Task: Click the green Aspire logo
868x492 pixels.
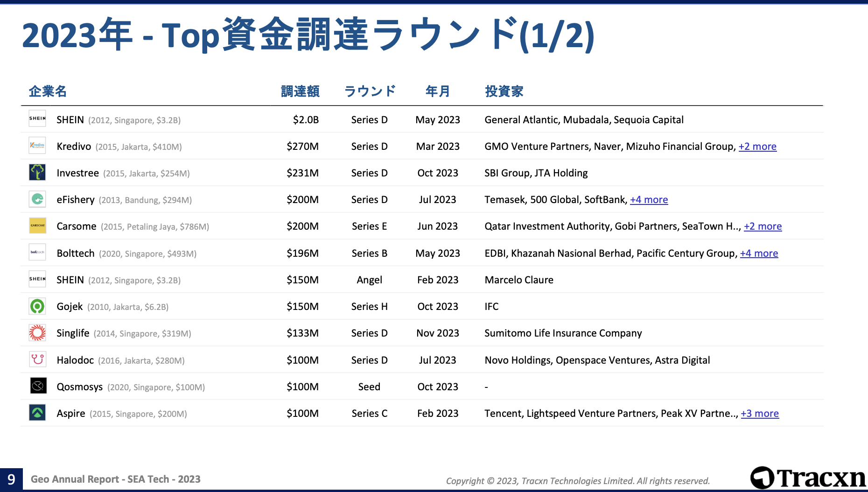Action: 37,413
